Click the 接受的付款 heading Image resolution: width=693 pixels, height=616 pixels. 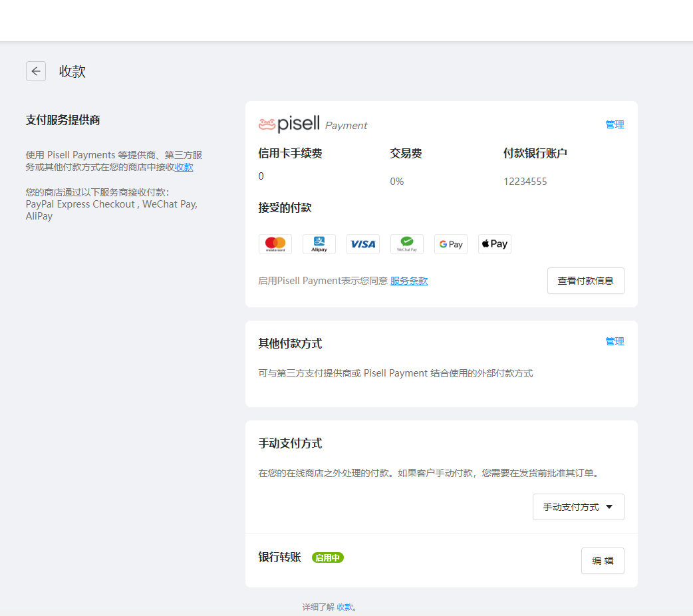285,208
